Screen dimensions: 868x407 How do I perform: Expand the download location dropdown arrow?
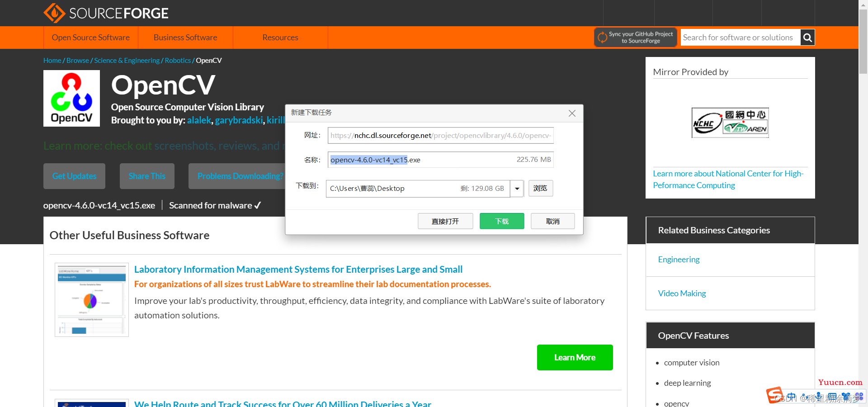[517, 189]
